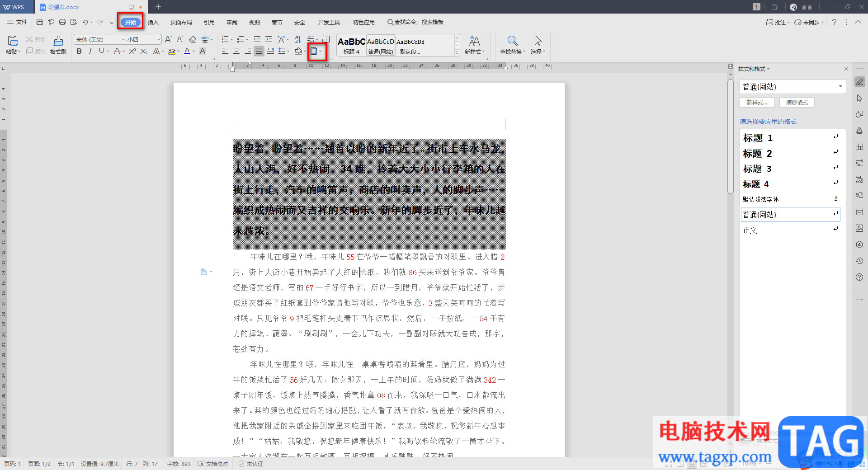Image resolution: width=868 pixels, height=470 pixels.
Task: Click the 新样式... button in styles panel
Action: [757, 103]
